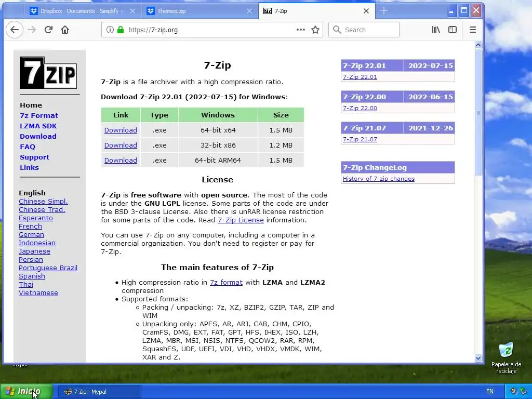Screen dimensions: 532x399
Task: Click the magnifier icon in Search box
Action: pyautogui.click(x=337, y=30)
